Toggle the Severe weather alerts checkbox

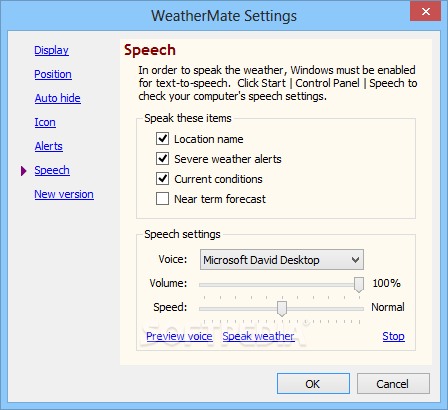coord(162,159)
